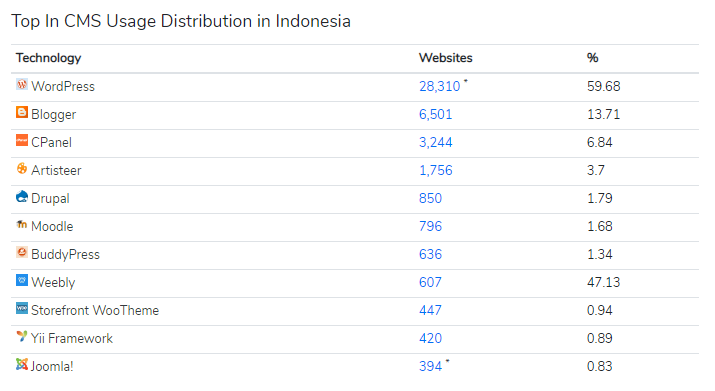Select the Artisteer technology name
The height and width of the screenshot is (391, 715).
(56, 170)
